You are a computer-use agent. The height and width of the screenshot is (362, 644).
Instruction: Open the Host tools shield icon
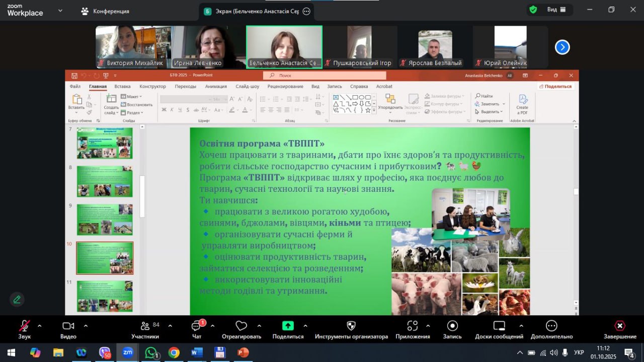[351, 326]
